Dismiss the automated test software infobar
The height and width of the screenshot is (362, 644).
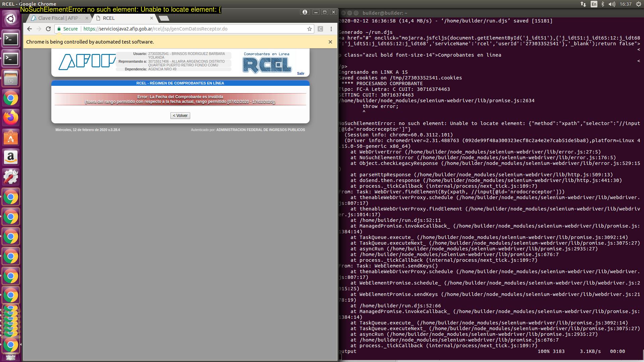(x=330, y=42)
